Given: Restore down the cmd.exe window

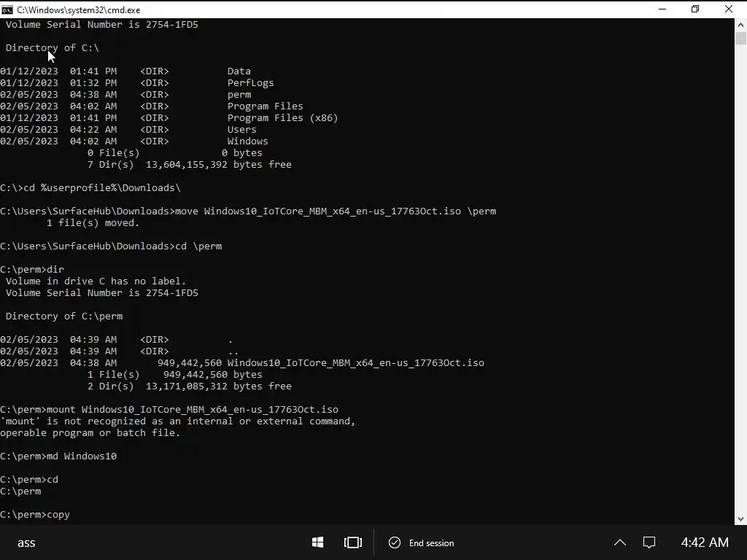Looking at the screenshot, I should click(x=695, y=9).
